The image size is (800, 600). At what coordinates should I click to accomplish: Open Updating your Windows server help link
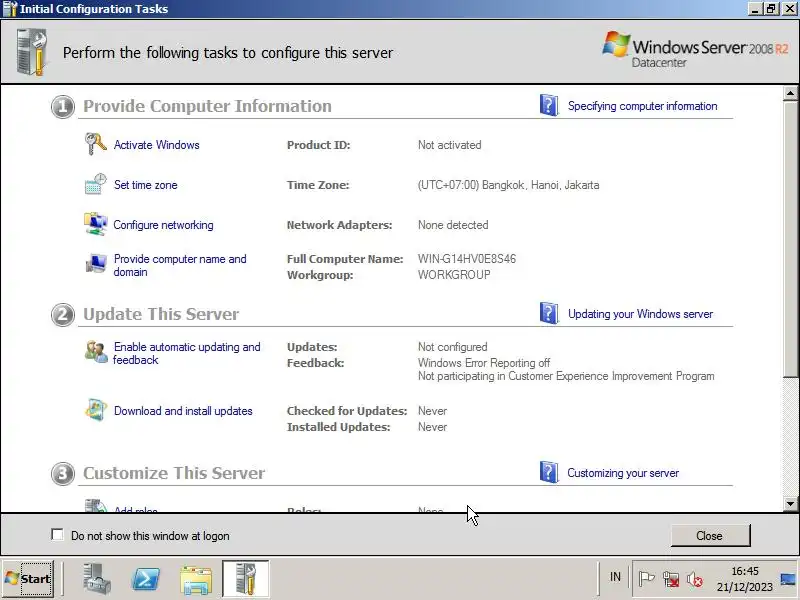(641, 314)
